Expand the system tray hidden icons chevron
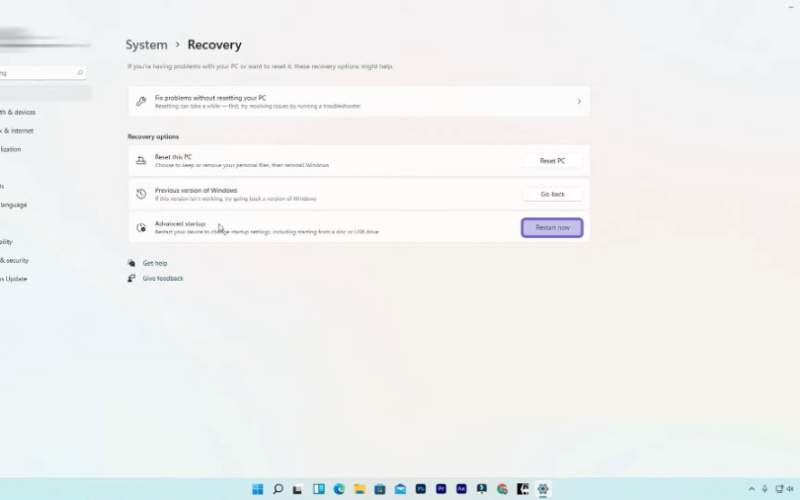Image resolution: width=800 pixels, height=500 pixels. [751, 489]
